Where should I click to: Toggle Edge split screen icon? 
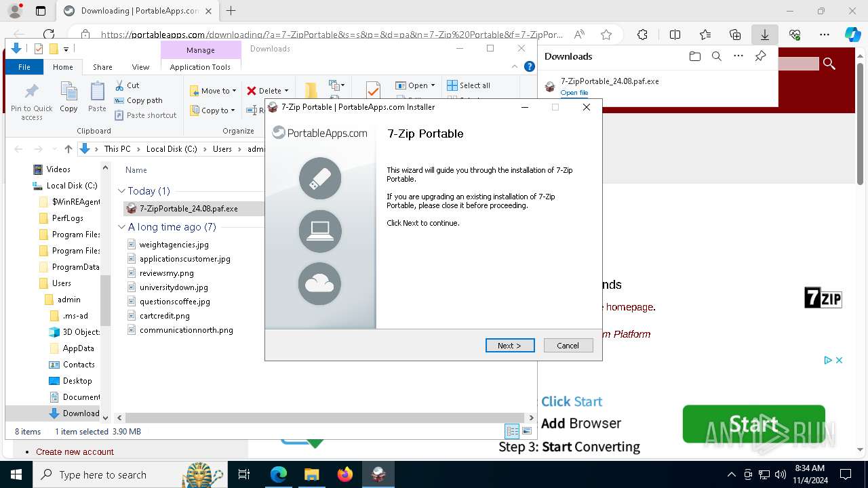click(x=675, y=35)
